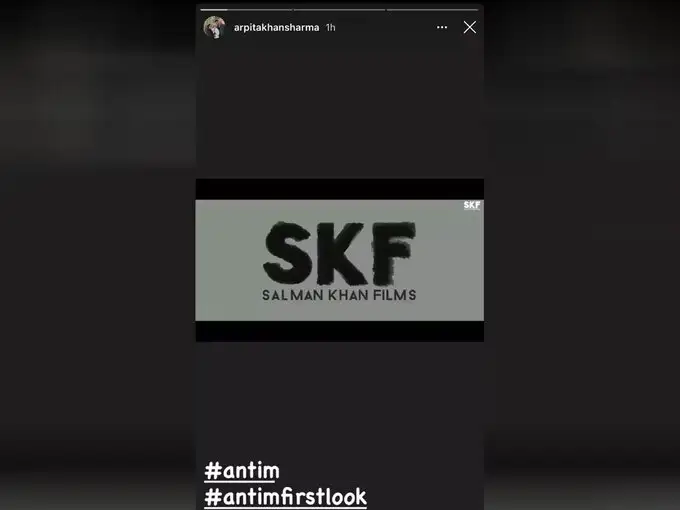The width and height of the screenshot is (680, 510).
Task: Click the small SKF watermark in video corner
Action: pos(472,205)
